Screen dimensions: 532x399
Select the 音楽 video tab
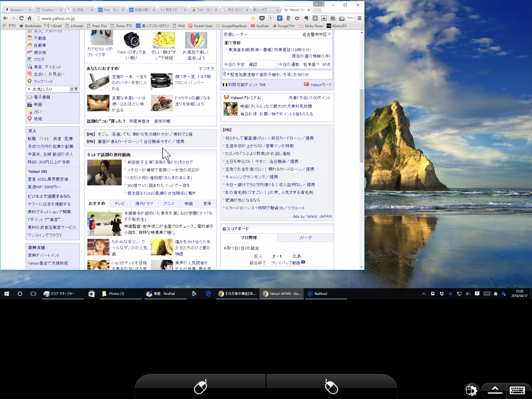point(207,203)
